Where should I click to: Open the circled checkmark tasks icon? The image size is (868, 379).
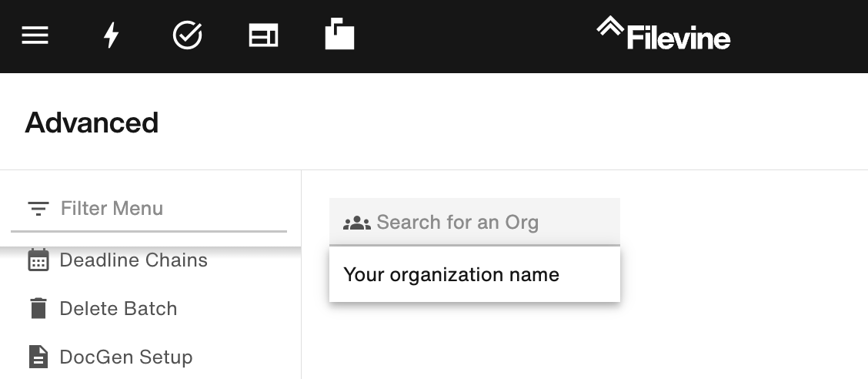click(x=187, y=35)
